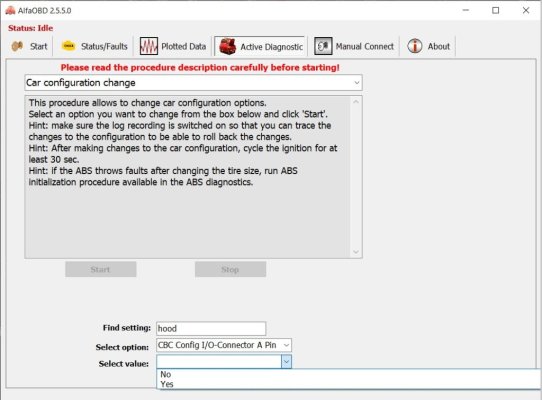Click the description box scroll up arrow
Viewport: 542px width, 400px height.
coord(356,102)
